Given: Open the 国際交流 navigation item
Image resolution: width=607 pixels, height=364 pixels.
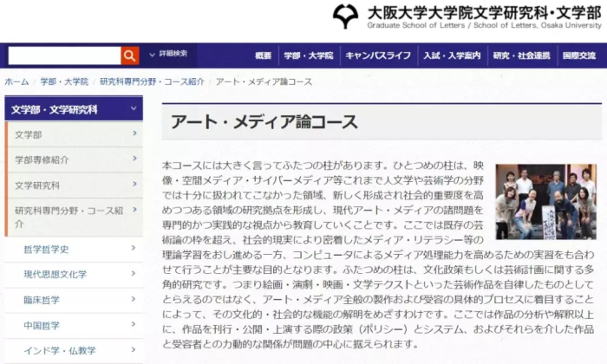Looking at the screenshot, I should (x=578, y=55).
